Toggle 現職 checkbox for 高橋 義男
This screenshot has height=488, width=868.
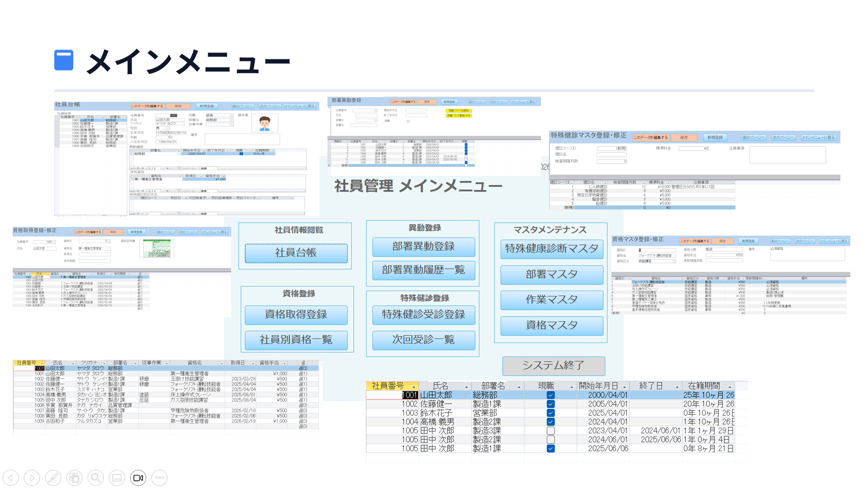click(x=550, y=422)
